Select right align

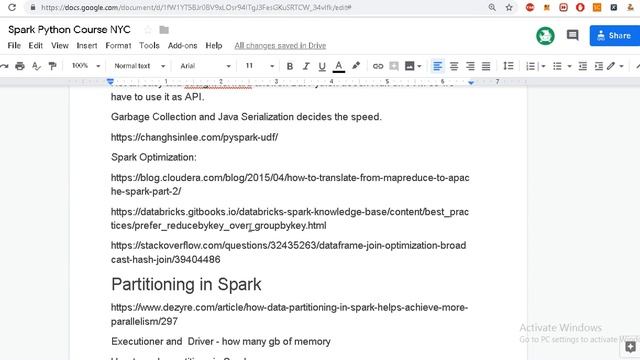pos(470,66)
